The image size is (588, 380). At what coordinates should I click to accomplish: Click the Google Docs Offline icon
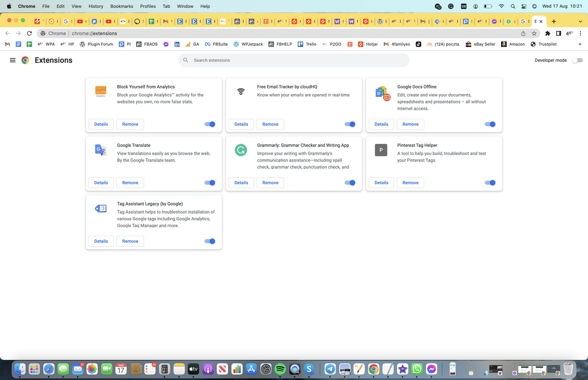click(x=382, y=93)
